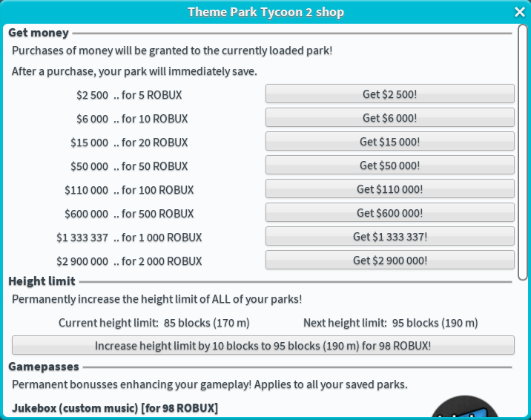This screenshot has width=531, height=420.
Task: Click the '$6 000 .. for 10 ROBUX' text
Action: (132, 119)
